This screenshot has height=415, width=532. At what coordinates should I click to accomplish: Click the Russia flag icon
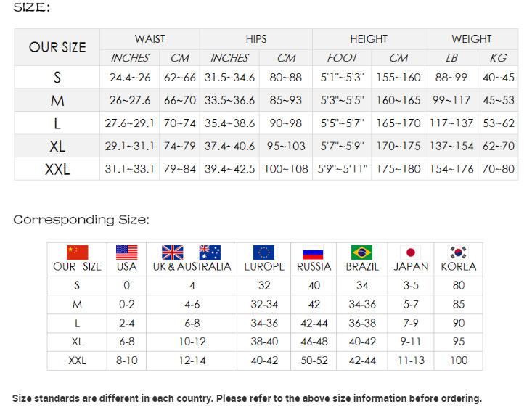click(x=314, y=252)
